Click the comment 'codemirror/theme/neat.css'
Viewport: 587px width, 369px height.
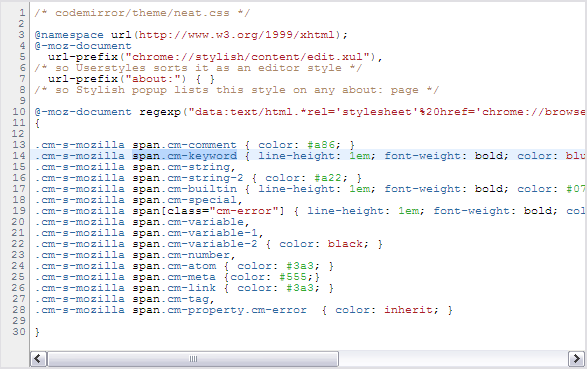(x=142, y=13)
